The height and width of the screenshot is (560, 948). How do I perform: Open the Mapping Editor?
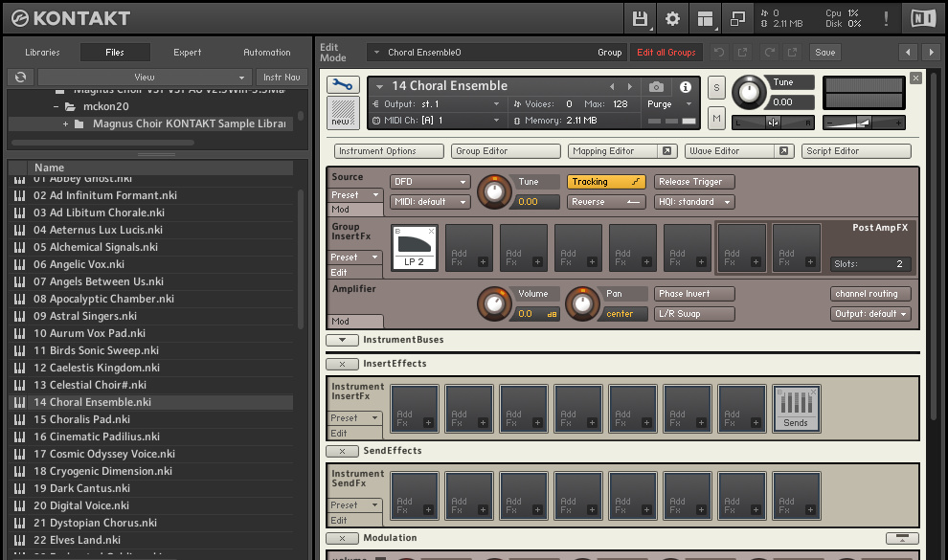614,151
